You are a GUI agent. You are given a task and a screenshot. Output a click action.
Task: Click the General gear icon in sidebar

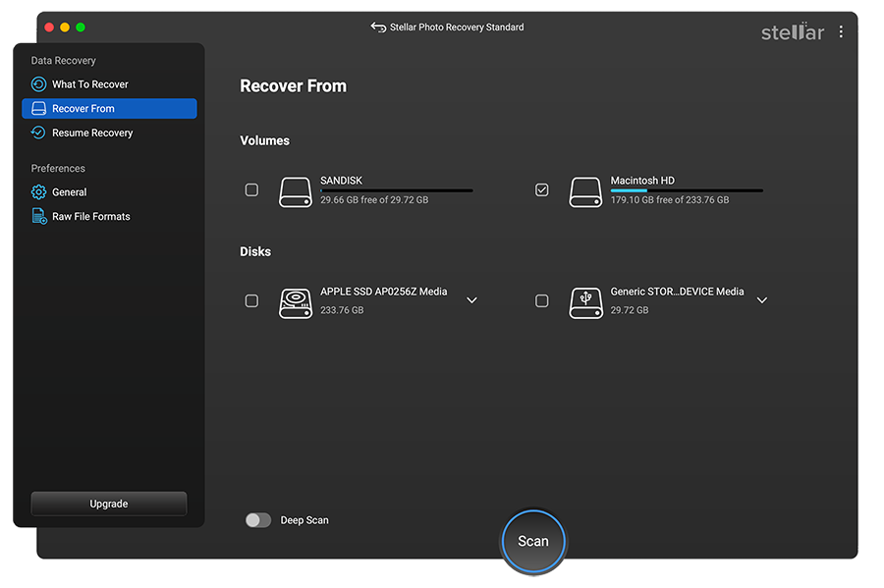(x=39, y=192)
